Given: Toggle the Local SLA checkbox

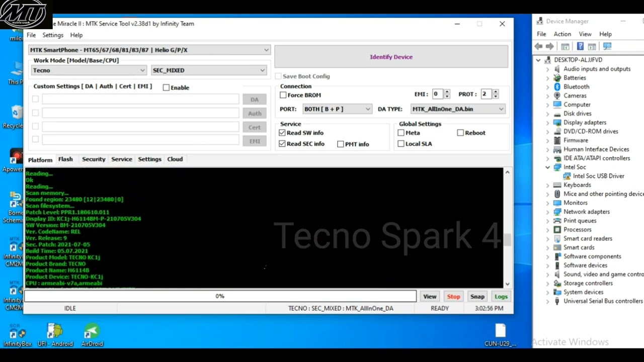Looking at the screenshot, I should point(401,144).
